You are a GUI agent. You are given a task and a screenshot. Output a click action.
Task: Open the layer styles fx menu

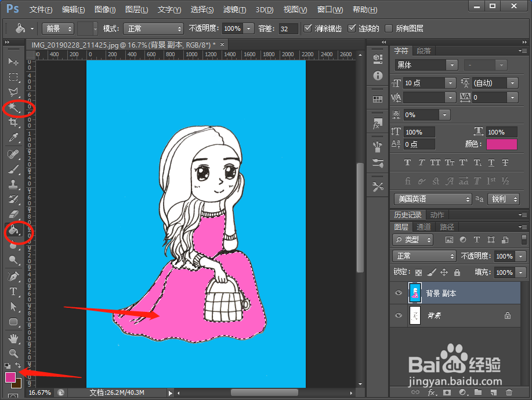tap(432, 392)
